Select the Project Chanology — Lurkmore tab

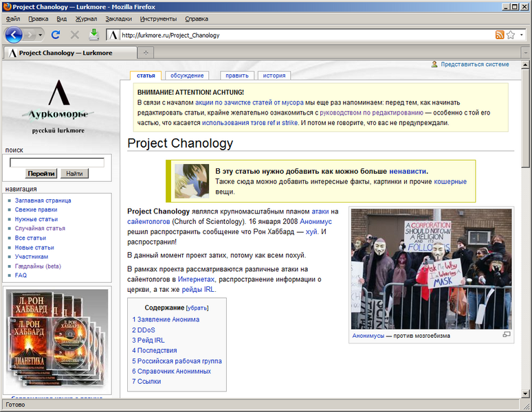click(x=70, y=52)
